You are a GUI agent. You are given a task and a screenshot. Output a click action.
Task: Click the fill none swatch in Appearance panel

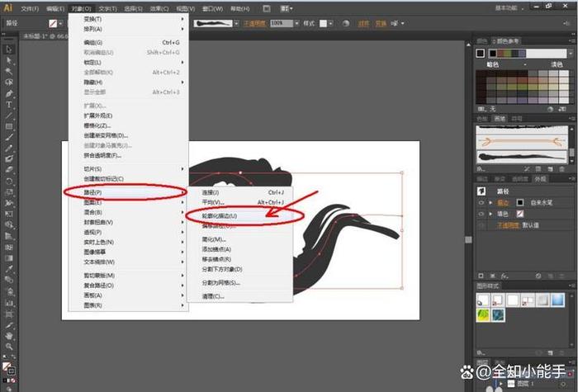tap(519, 214)
